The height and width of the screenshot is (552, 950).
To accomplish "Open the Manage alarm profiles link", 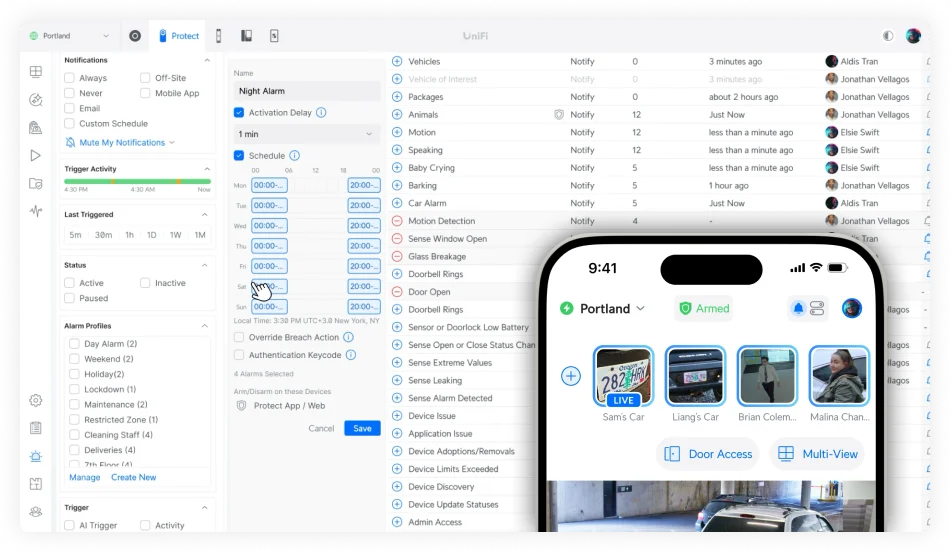I will coord(85,477).
